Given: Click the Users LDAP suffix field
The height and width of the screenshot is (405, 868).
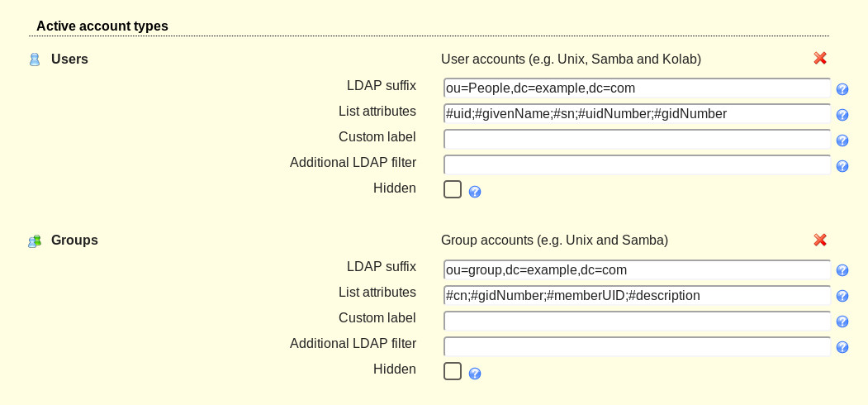Looking at the screenshot, I should [637, 88].
